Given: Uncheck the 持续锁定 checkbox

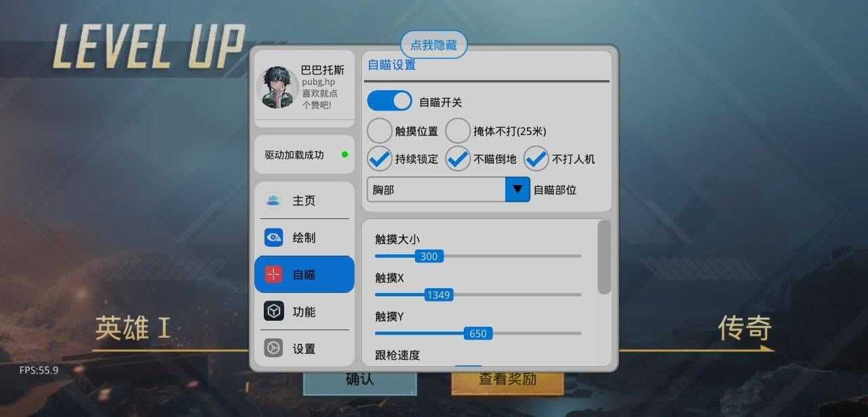Looking at the screenshot, I should [380, 159].
